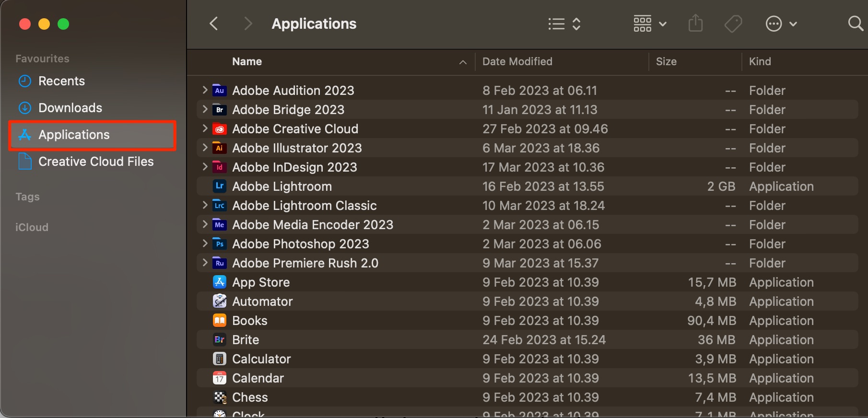
Task: Expand the Adobe Audition 2023 folder
Action: [205, 90]
